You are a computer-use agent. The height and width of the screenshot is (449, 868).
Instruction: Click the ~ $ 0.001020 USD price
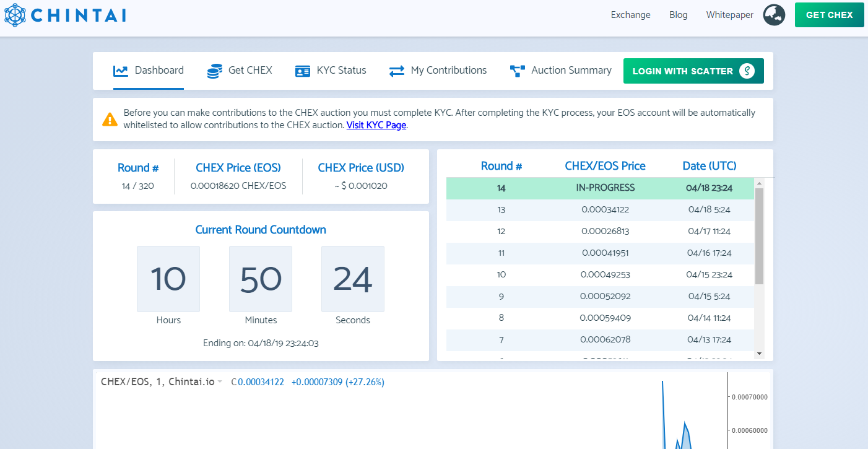tap(361, 186)
